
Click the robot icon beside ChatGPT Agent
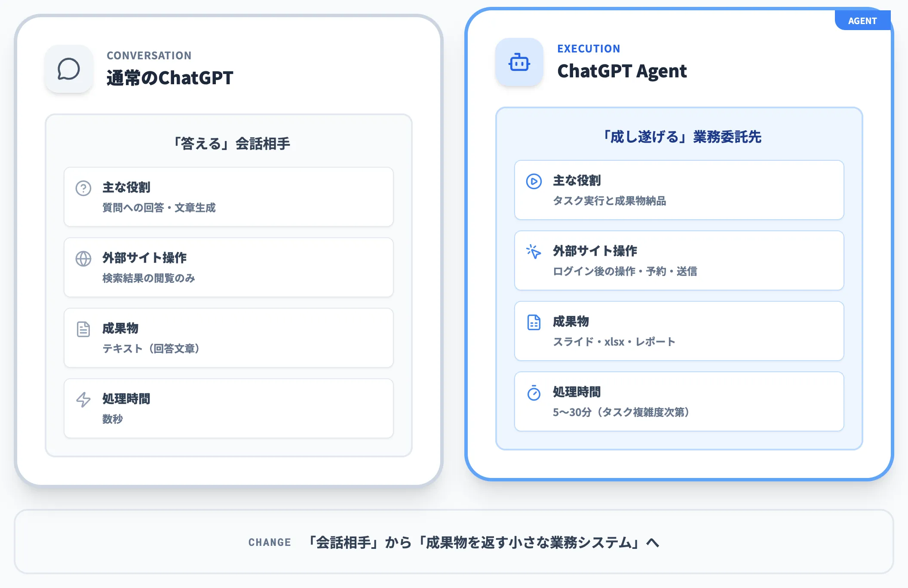point(519,62)
